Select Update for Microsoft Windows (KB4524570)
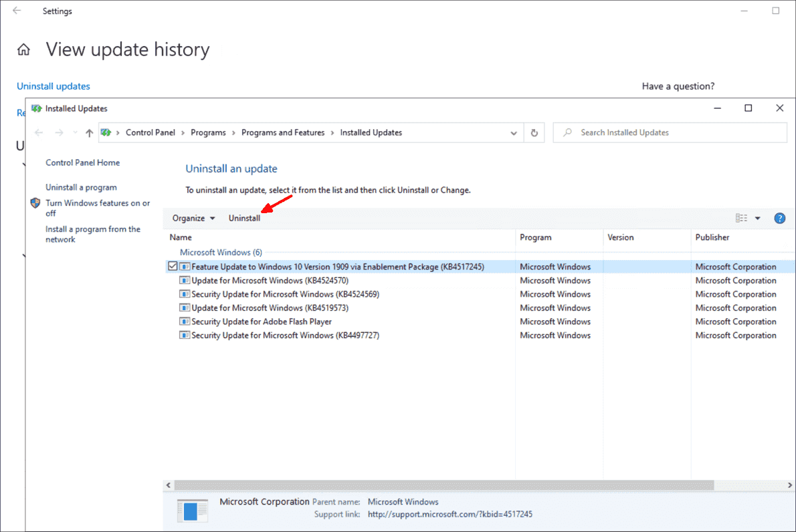Image resolution: width=796 pixels, height=532 pixels. 270,281
